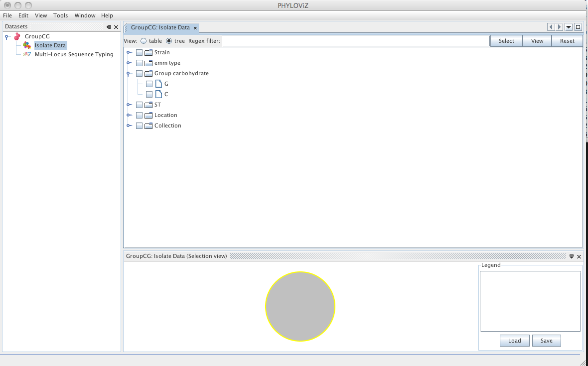
Task: Click the Load legend button
Action: tap(514, 341)
